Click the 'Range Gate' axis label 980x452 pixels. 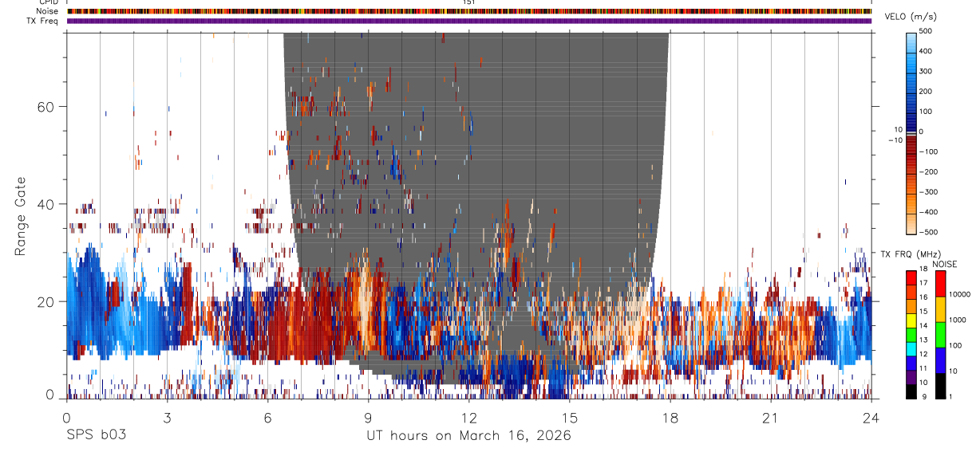tap(20, 216)
